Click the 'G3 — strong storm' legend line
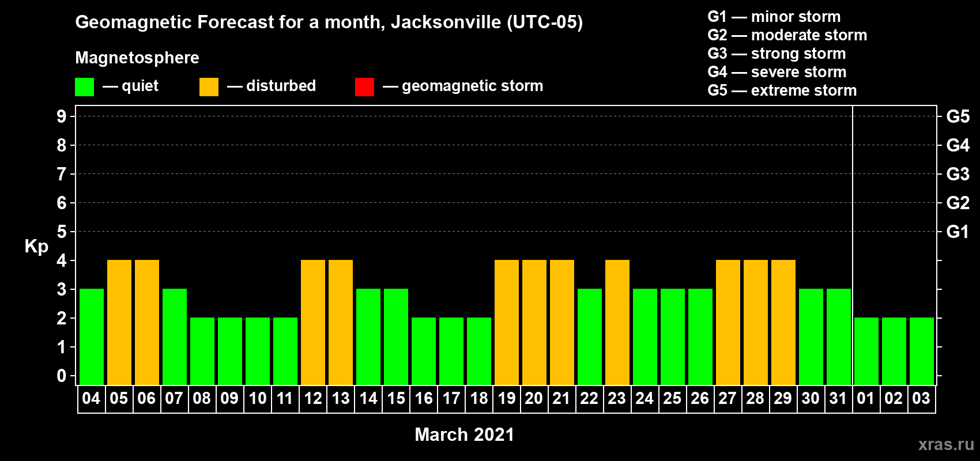The height and width of the screenshot is (461, 980). (x=777, y=54)
